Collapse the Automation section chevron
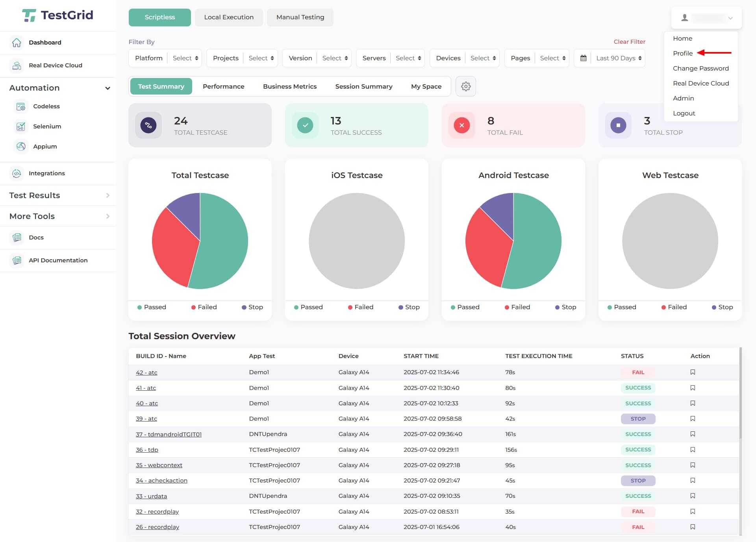Viewport: 756px width, 542px height. [107, 88]
